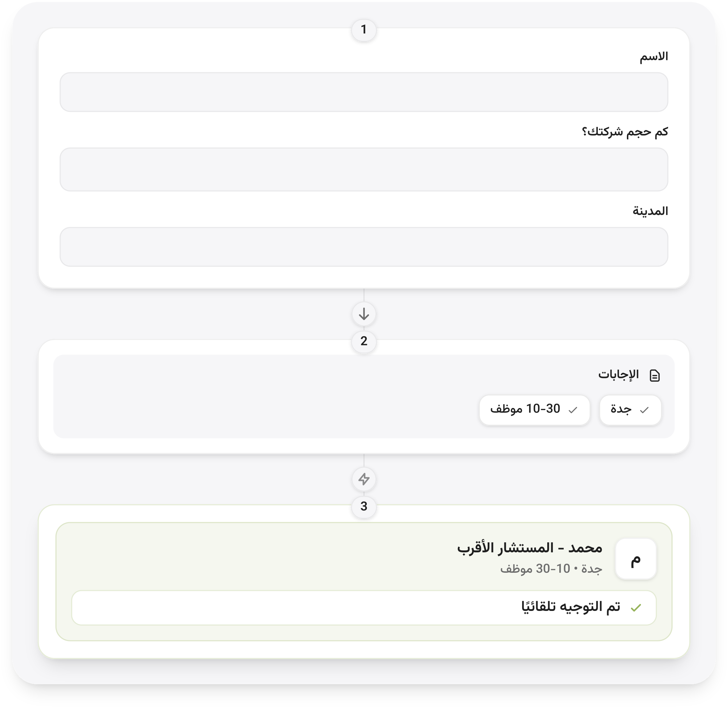728x707 pixels.
Task: Focus the الاسم input field
Action: [363, 92]
